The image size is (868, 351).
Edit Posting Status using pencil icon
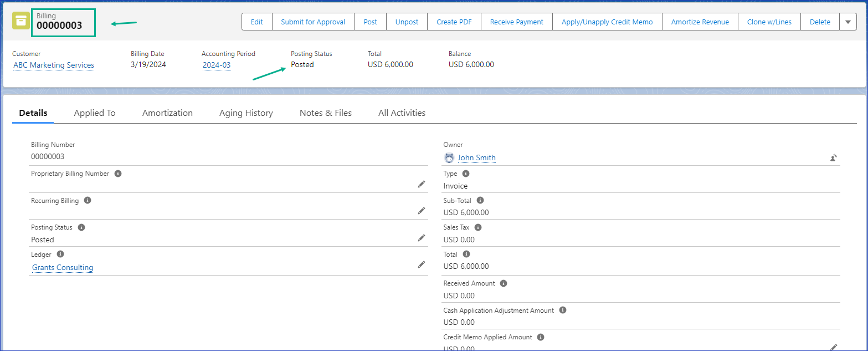pyautogui.click(x=422, y=238)
